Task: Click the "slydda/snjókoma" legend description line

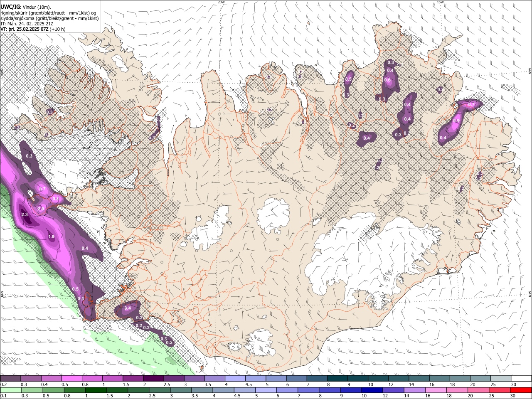Action: pos(49,18)
